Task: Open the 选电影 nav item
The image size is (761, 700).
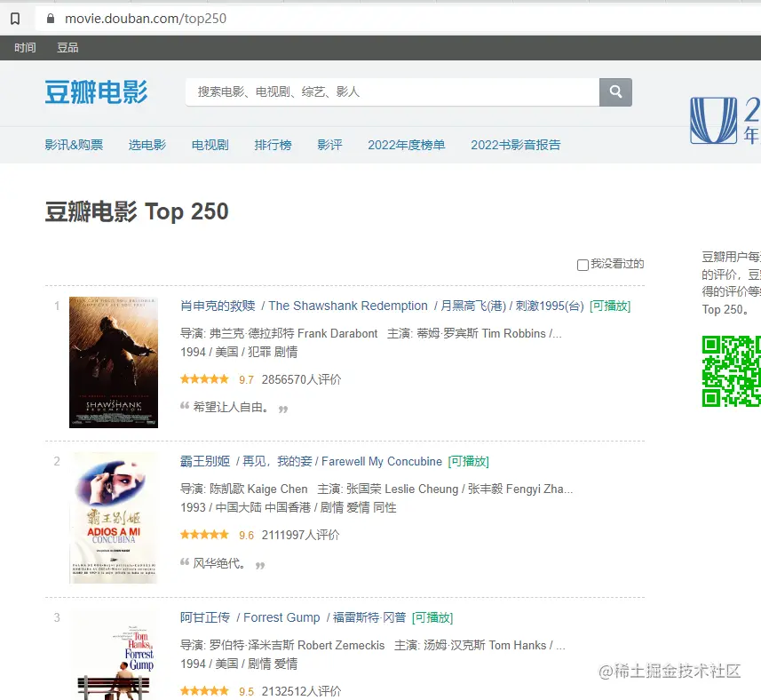Action: (x=147, y=145)
